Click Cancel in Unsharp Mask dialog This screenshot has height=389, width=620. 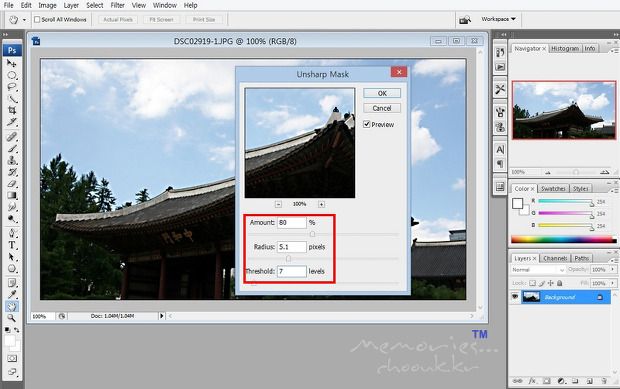click(382, 108)
